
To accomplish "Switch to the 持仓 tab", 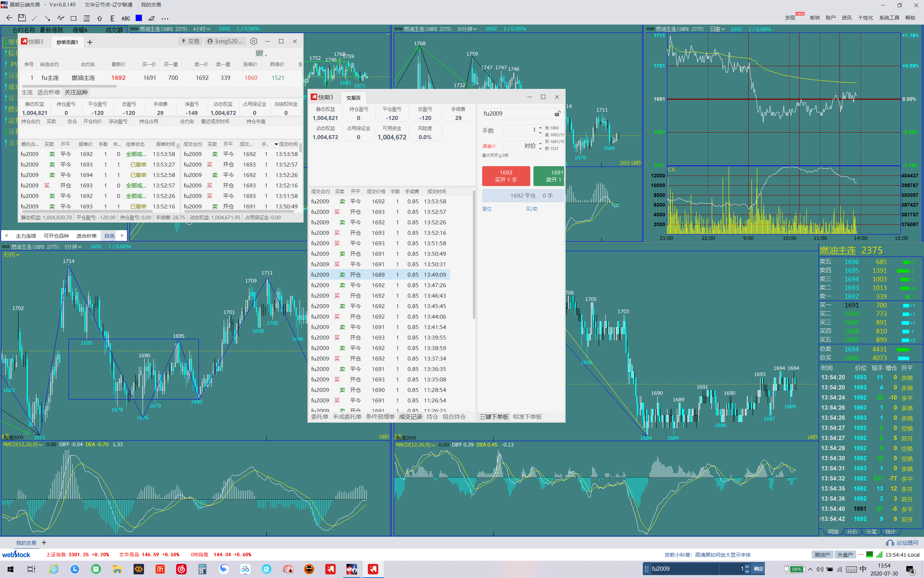I will [x=432, y=417].
